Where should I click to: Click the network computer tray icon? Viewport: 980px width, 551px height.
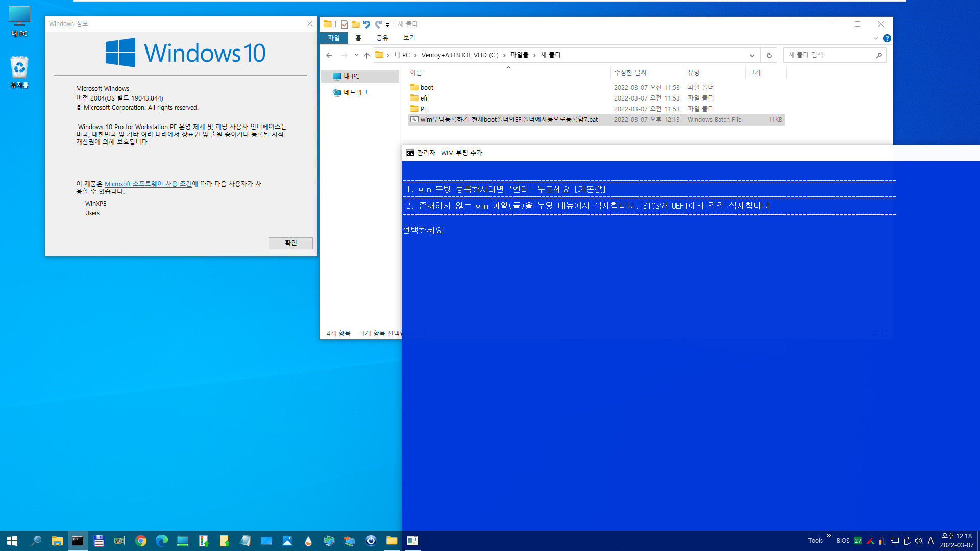tap(895, 541)
